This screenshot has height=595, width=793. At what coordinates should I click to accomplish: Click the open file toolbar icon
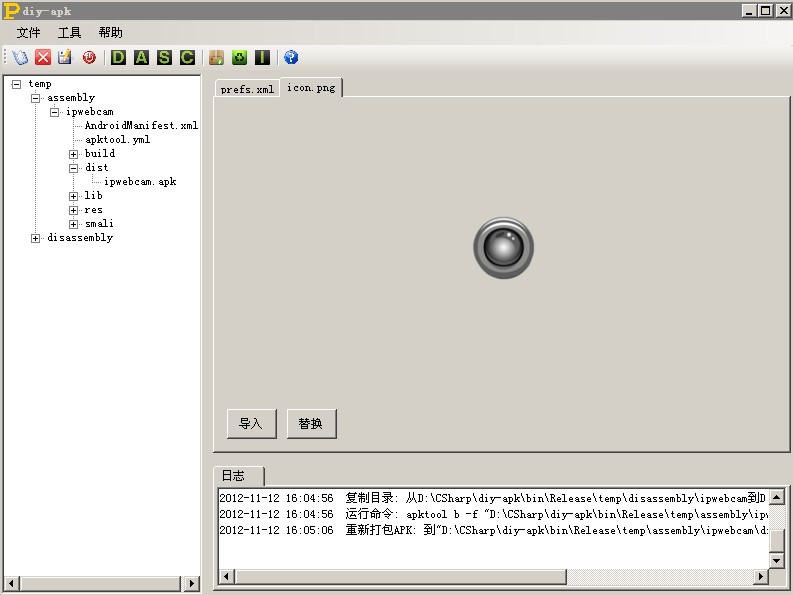pos(20,58)
